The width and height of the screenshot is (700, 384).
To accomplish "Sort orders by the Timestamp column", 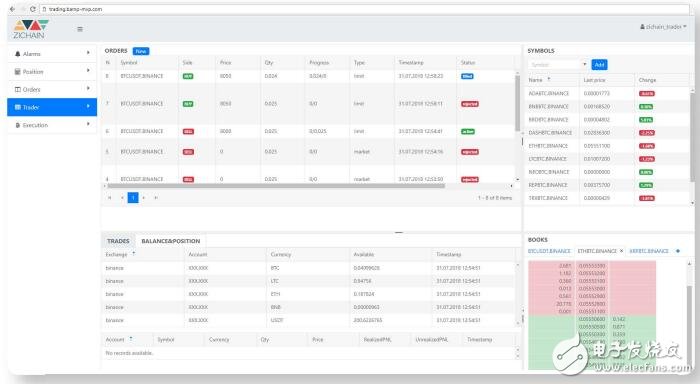I will click(x=411, y=63).
